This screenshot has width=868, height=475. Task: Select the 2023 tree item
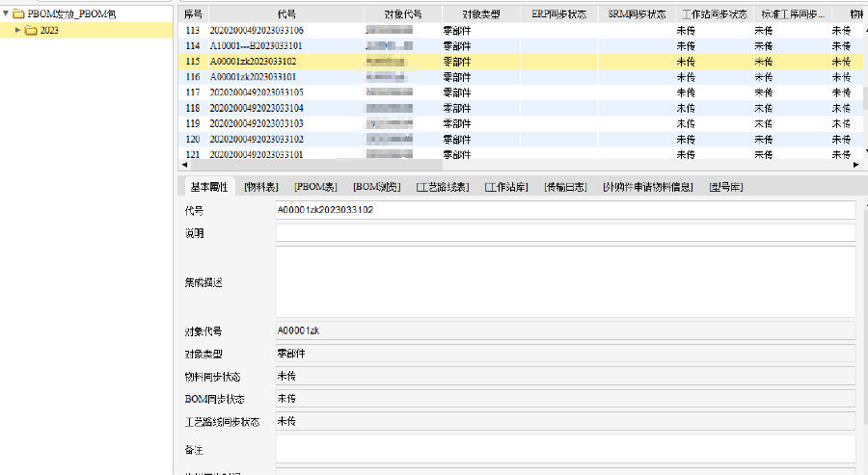tap(48, 31)
